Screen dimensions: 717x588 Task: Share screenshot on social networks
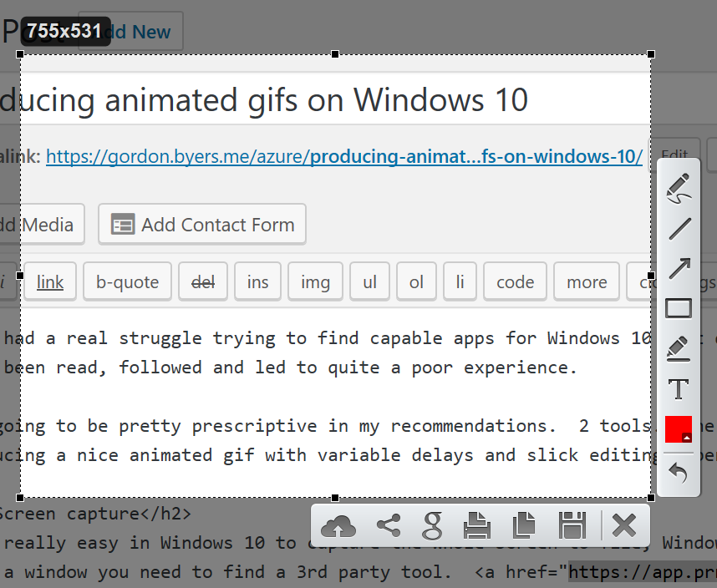pyautogui.click(x=389, y=525)
